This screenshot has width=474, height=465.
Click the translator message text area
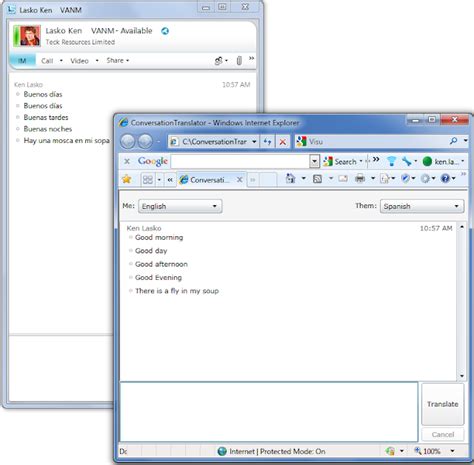pos(269,412)
